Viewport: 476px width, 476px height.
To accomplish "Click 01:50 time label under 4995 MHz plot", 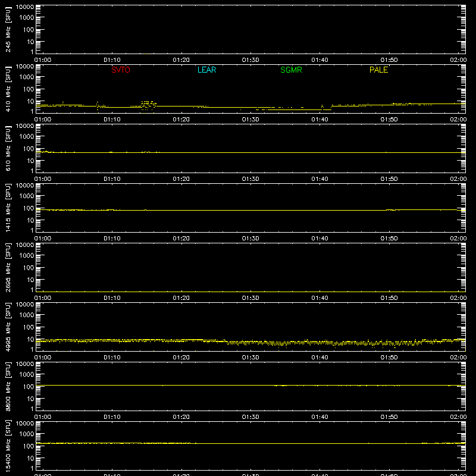I will 389,358.
